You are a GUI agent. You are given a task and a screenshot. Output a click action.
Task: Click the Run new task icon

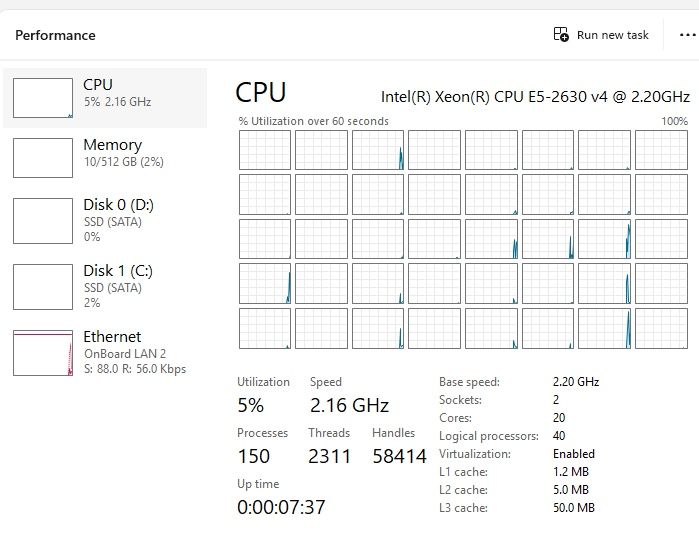click(561, 34)
